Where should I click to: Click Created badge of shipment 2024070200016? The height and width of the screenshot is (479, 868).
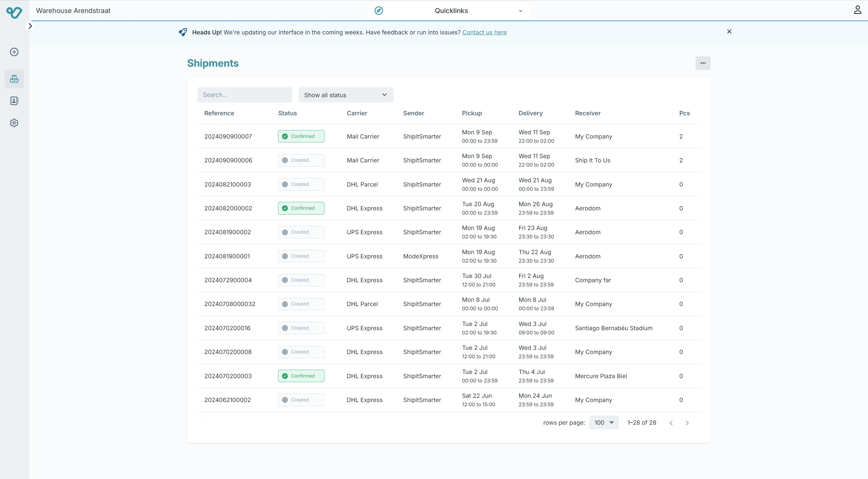tap(301, 328)
